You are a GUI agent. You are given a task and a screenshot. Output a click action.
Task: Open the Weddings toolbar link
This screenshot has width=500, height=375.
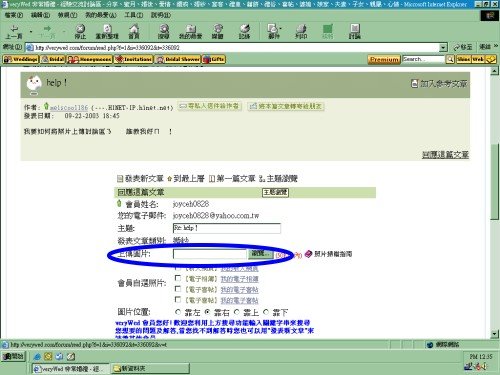coord(21,59)
